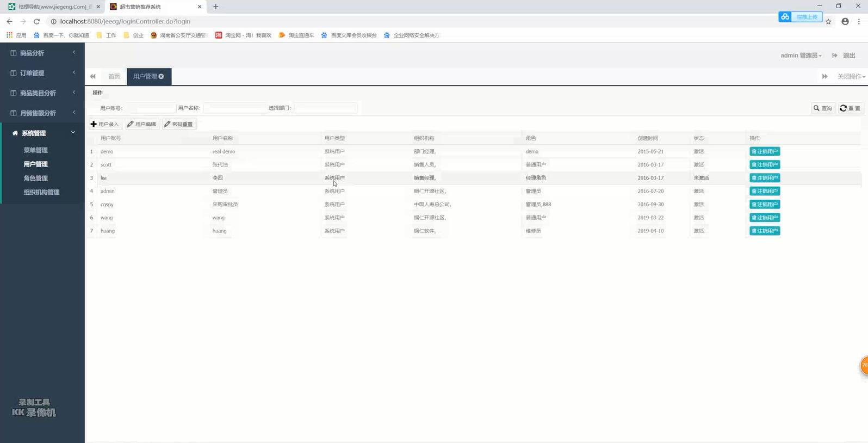
Task: Focus the 用户账号 input field
Action: (151, 108)
